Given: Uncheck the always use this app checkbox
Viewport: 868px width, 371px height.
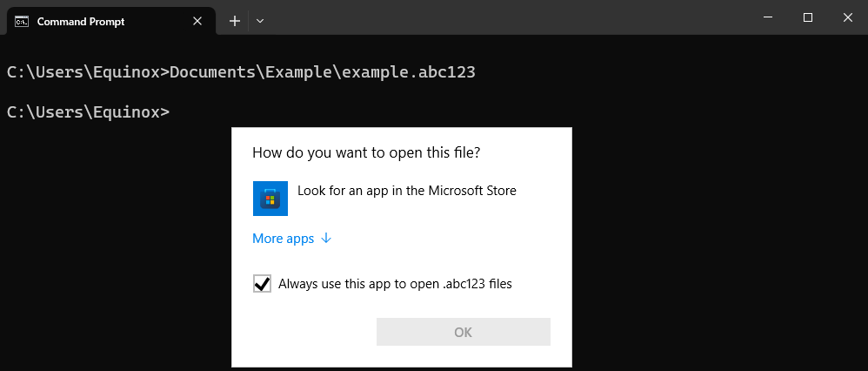Looking at the screenshot, I should coord(262,284).
